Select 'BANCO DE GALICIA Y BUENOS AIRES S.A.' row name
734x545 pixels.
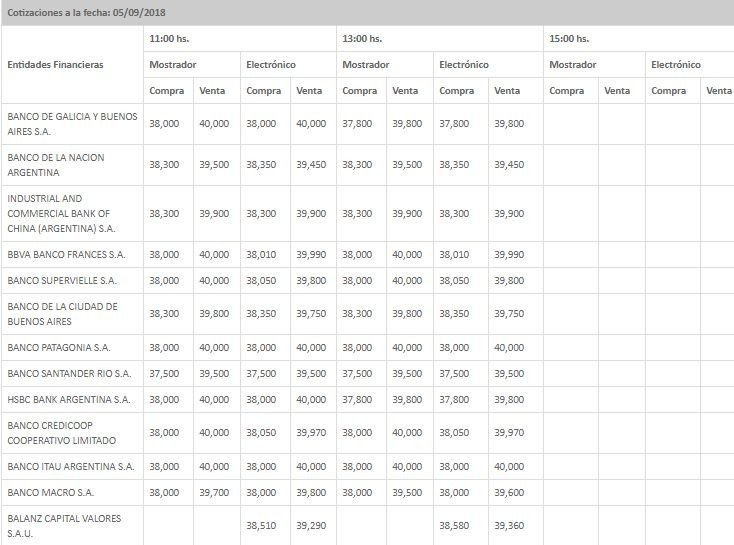click(73, 124)
